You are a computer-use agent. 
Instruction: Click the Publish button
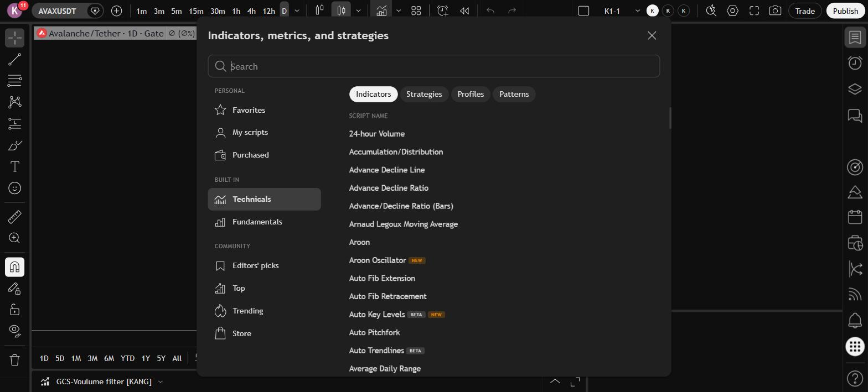[845, 11]
